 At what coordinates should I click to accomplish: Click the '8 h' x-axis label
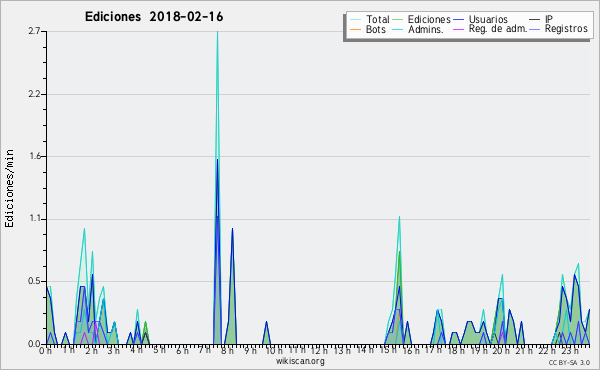pos(227,351)
